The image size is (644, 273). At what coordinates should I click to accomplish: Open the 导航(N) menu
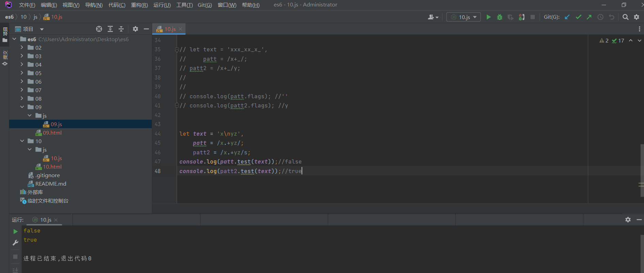(x=94, y=5)
